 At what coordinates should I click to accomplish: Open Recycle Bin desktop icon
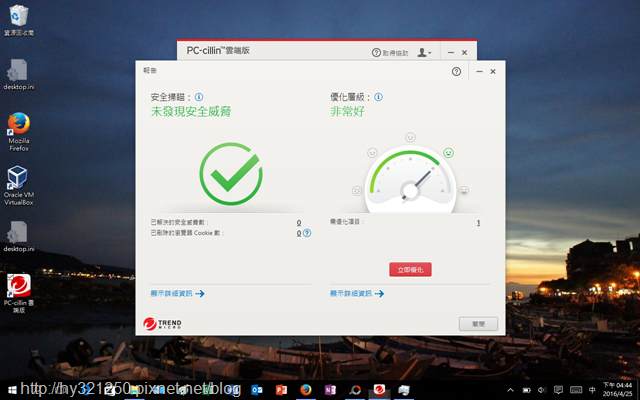coord(19,20)
